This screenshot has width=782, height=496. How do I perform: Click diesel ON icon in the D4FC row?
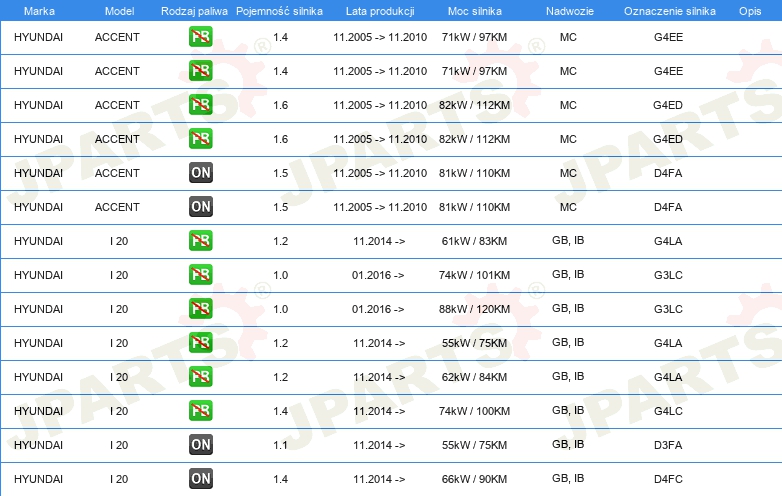point(200,479)
